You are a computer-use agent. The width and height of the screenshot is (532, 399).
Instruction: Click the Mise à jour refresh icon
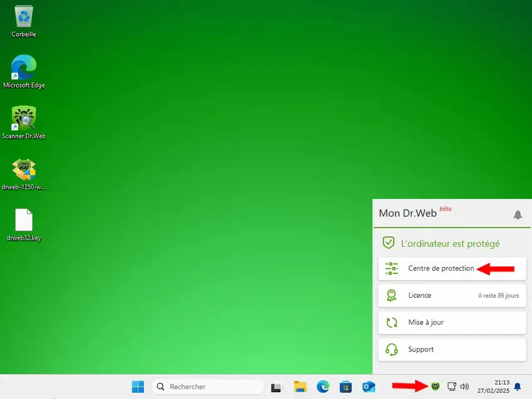[x=392, y=322]
